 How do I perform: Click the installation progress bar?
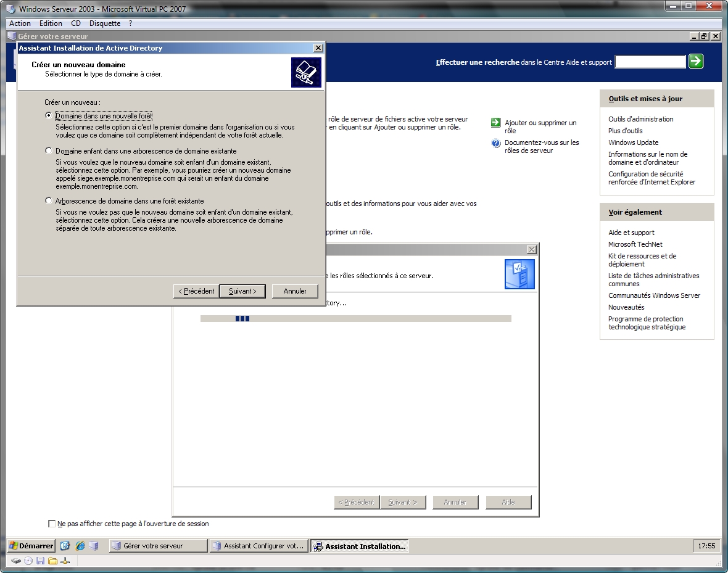[x=355, y=318]
